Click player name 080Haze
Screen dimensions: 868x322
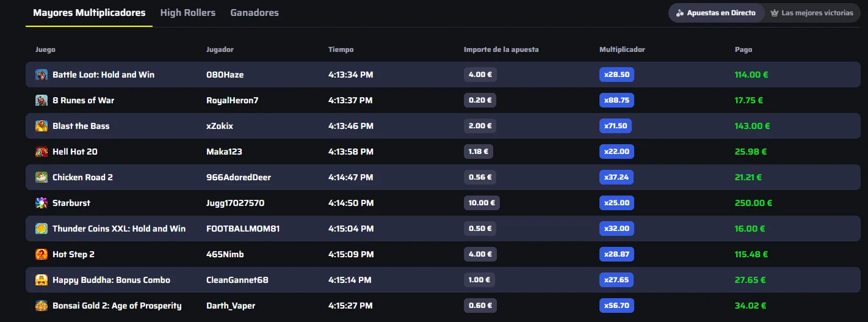click(x=225, y=75)
